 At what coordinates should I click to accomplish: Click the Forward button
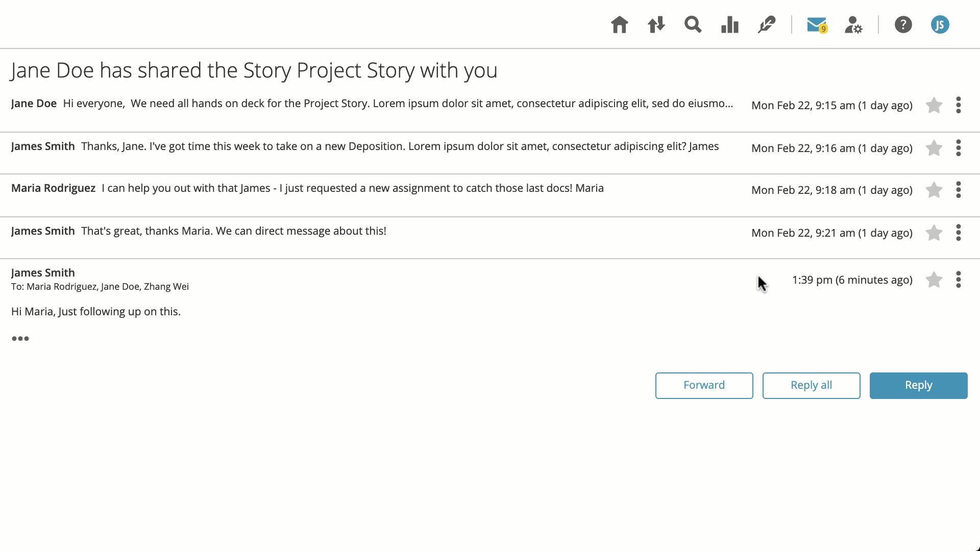(x=704, y=385)
